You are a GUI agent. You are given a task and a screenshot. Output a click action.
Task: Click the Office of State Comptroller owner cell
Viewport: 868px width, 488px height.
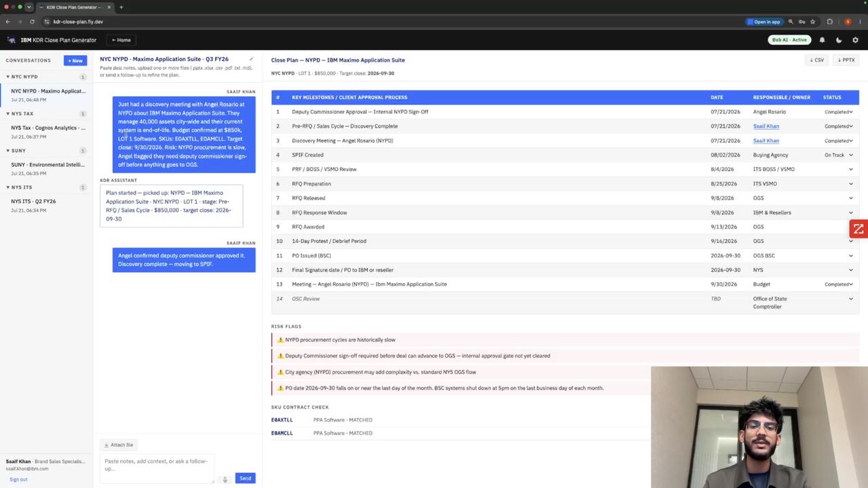(x=770, y=303)
